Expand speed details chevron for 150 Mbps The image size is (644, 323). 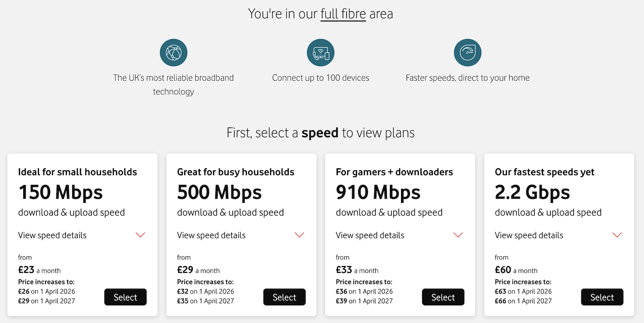coord(140,235)
